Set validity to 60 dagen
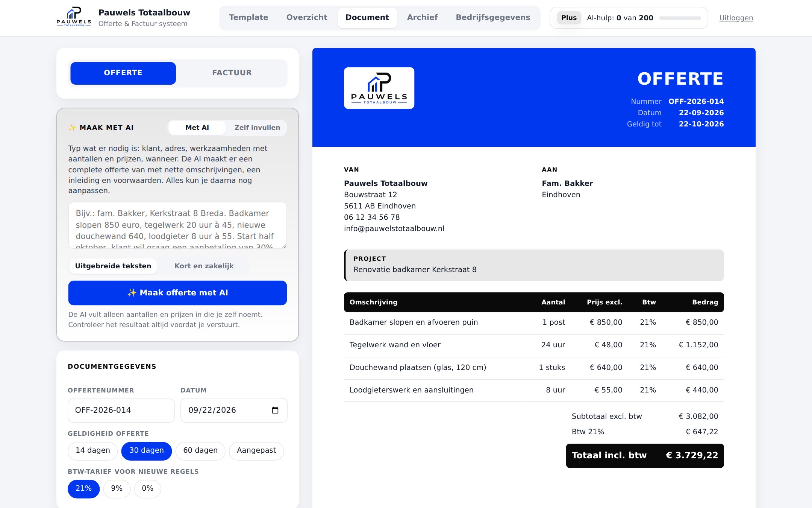Screen dimensions: 812x508 click(x=200, y=451)
